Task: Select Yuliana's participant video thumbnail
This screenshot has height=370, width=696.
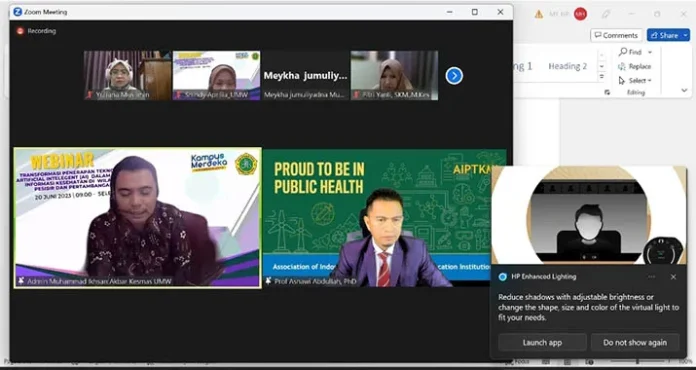Action: 127,75
